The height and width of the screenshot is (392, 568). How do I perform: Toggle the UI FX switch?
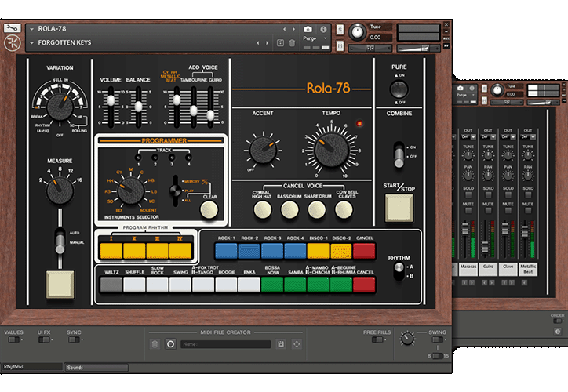44,339
